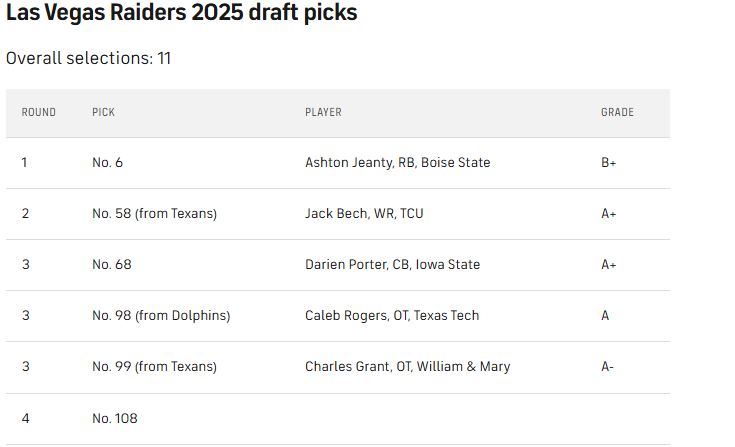Viewport: 735px width, 447px height.
Task: Click Darien Porter, CB, Iowa State
Action: coord(392,265)
